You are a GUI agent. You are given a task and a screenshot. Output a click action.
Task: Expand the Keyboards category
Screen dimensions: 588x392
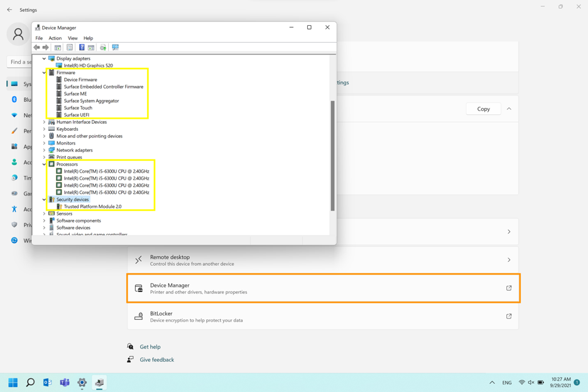(44, 129)
